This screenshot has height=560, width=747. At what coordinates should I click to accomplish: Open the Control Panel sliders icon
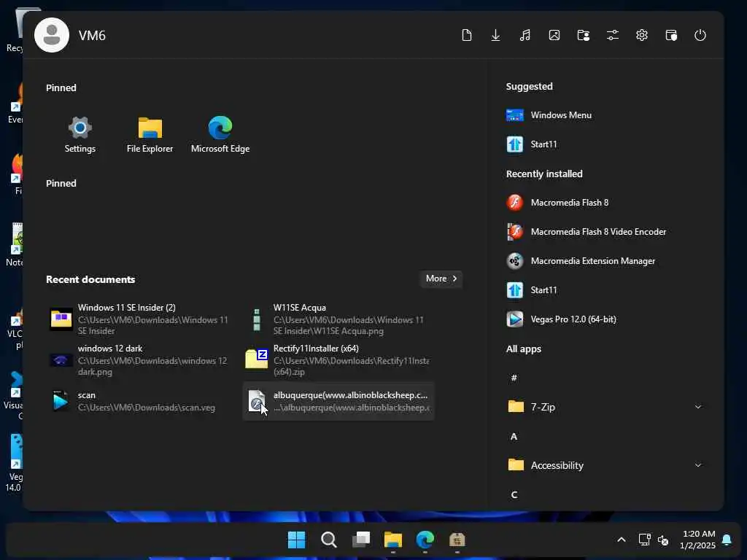pos(613,35)
